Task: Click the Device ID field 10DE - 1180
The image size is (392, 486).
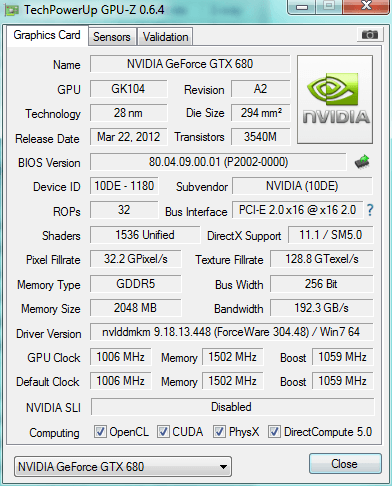Action: coord(124,186)
